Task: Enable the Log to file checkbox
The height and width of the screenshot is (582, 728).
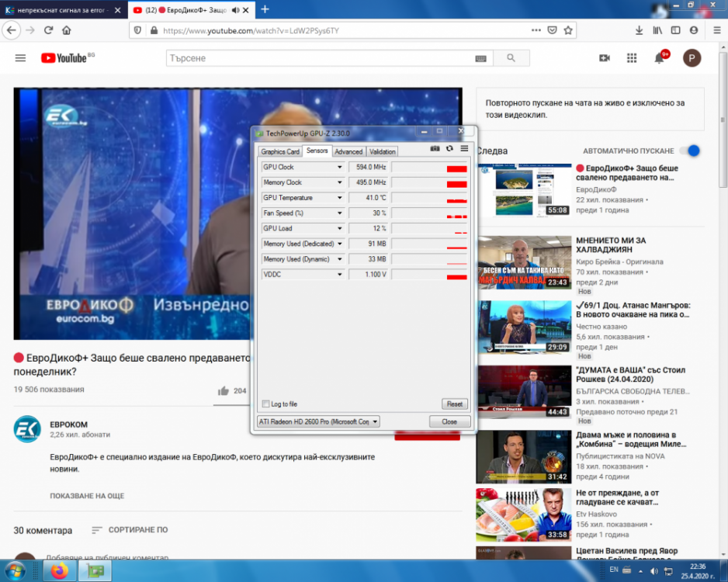Action: click(x=265, y=404)
